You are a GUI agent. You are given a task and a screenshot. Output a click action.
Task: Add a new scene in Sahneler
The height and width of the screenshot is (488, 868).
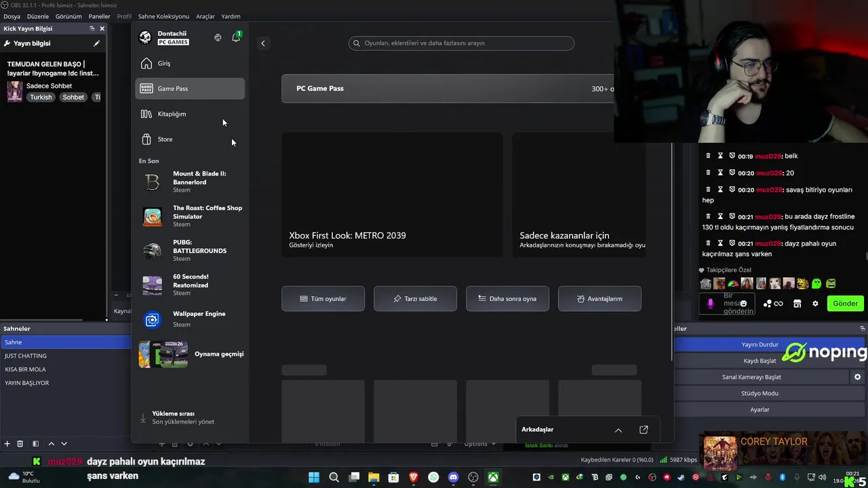tap(7, 444)
